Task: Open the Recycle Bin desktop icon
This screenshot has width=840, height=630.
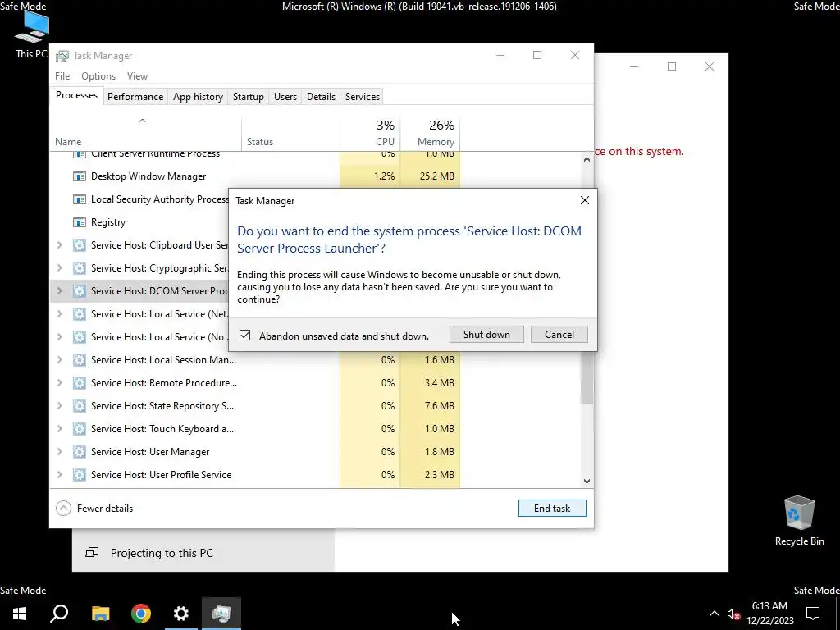Action: [799, 521]
